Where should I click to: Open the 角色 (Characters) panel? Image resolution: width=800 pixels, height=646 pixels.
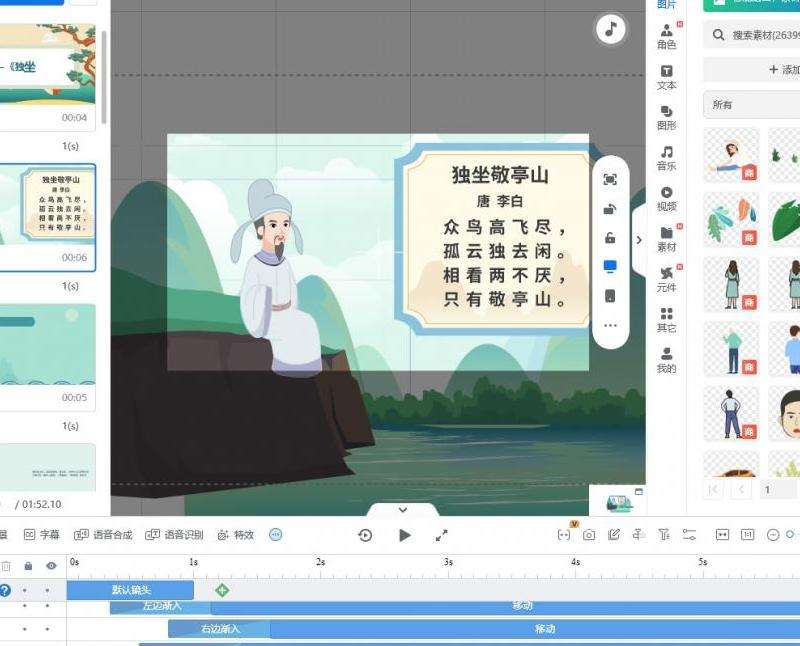(666, 36)
